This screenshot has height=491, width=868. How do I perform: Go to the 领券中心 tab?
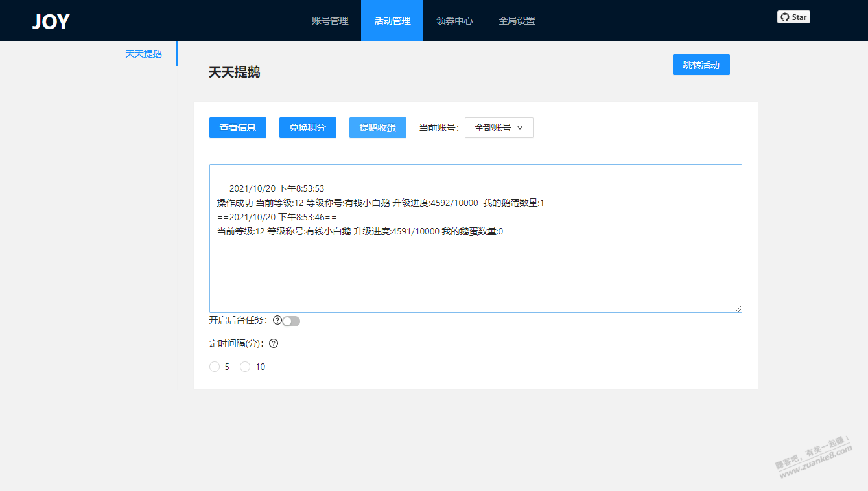[454, 21]
